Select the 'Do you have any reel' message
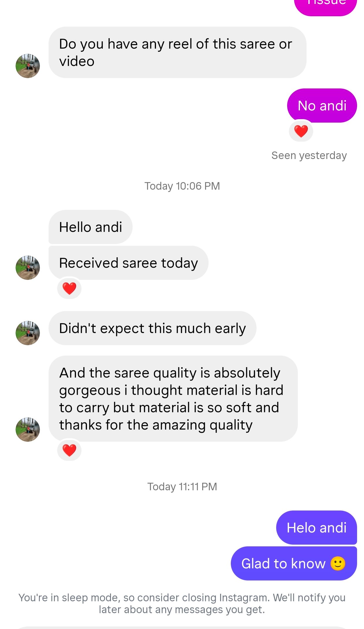Viewport: 364px width, 629px height. tap(177, 52)
